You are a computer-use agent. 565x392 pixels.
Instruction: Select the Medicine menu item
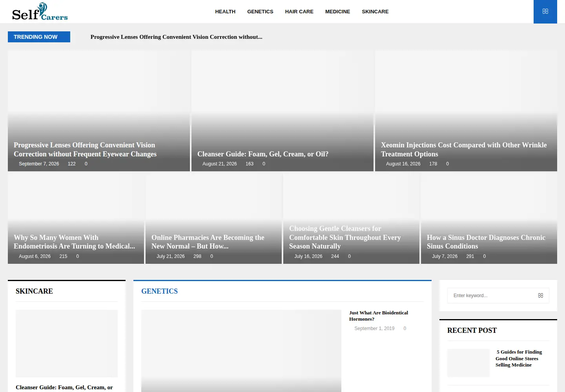point(337,12)
